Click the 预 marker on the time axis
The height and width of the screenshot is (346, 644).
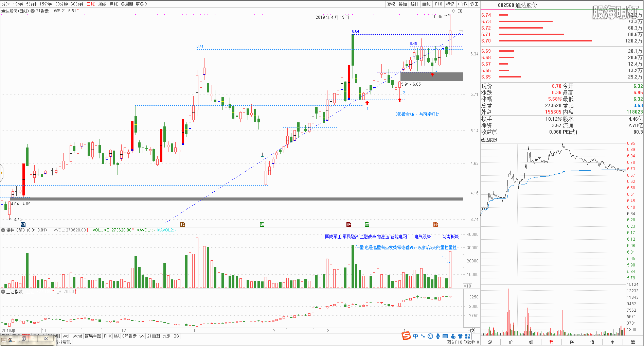pos(435,224)
